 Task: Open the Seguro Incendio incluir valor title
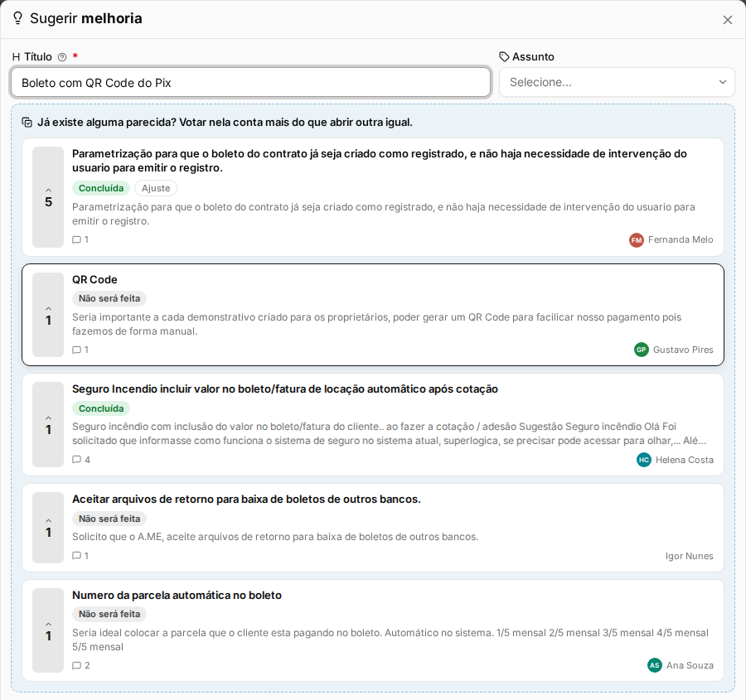[x=285, y=389]
